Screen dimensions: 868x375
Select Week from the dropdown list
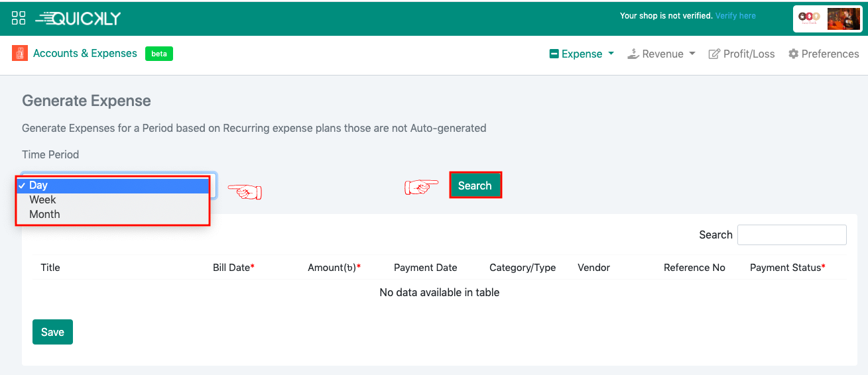coord(42,199)
